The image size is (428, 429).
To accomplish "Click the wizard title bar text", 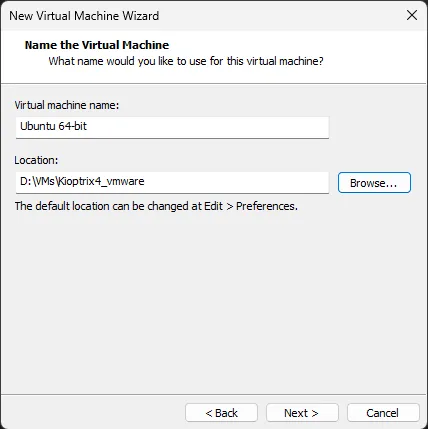I will click(x=84, y=16).
